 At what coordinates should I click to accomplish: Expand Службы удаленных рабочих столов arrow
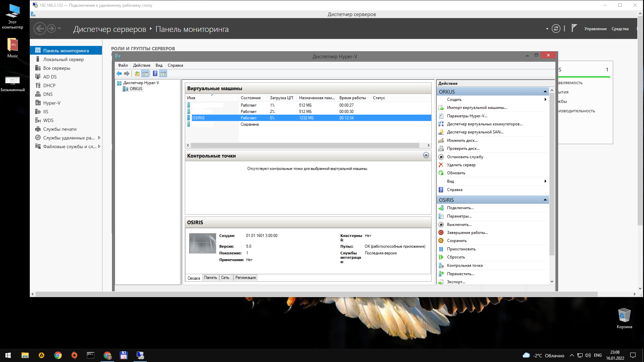[99, 138]
